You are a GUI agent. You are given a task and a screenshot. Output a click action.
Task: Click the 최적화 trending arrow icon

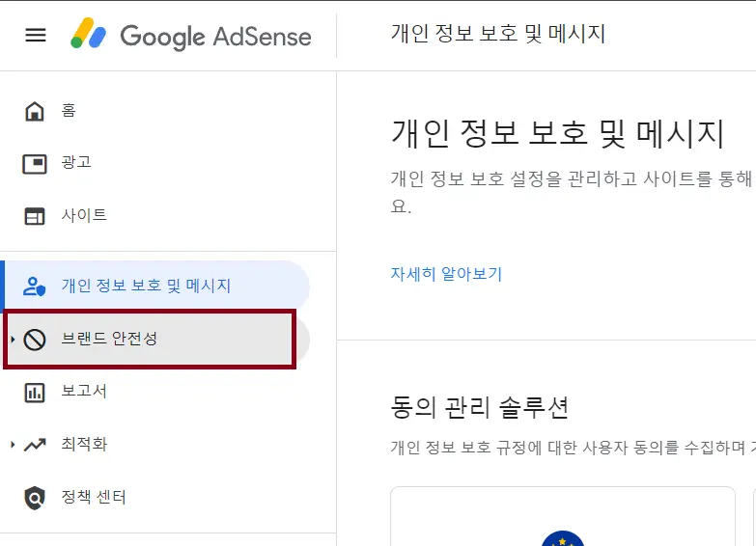point(35,445)
